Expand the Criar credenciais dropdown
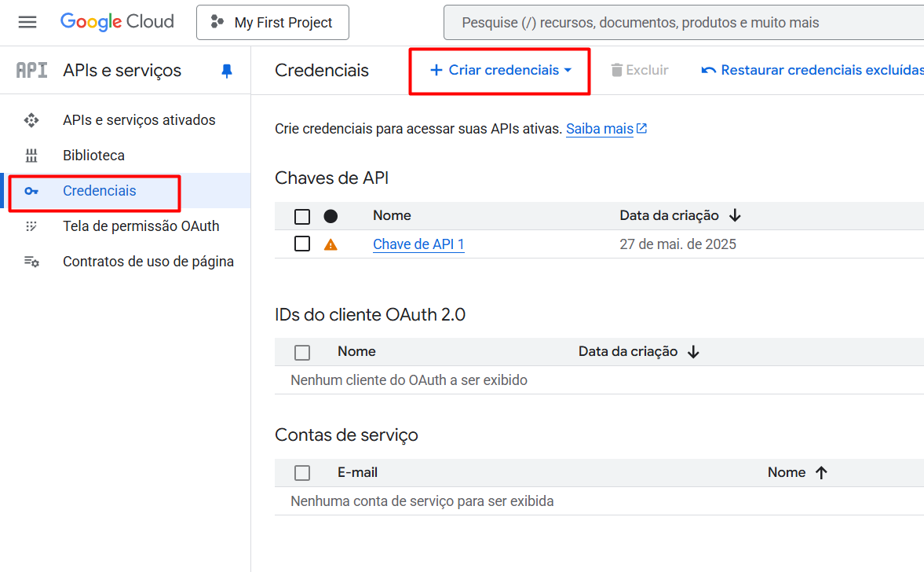Viewport: 924px width, 572px height. (x=501, y=70)
